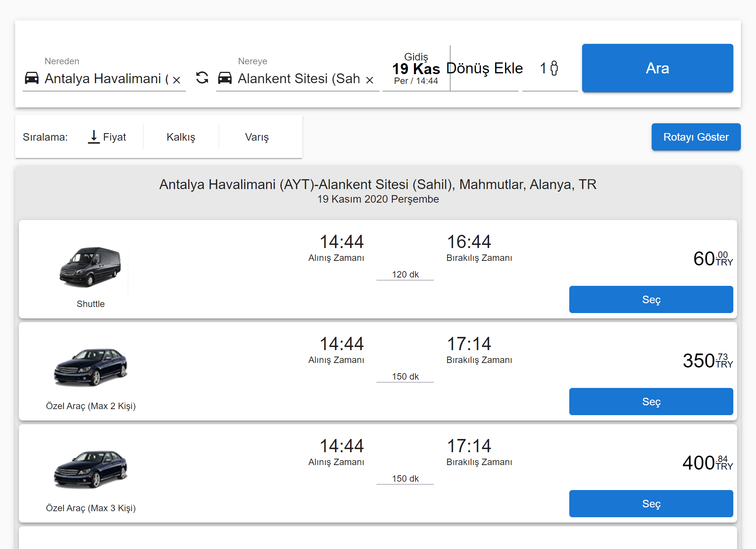Click the 400.84 TRY price
Viewport: 756px width, 549px height.
click(708, 463)
